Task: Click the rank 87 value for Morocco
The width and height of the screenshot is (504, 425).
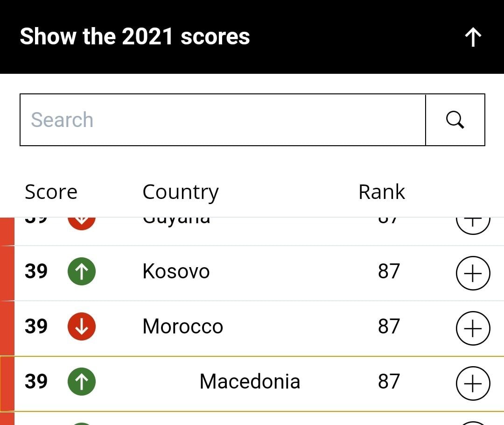Action: click(x=389, y=326)
